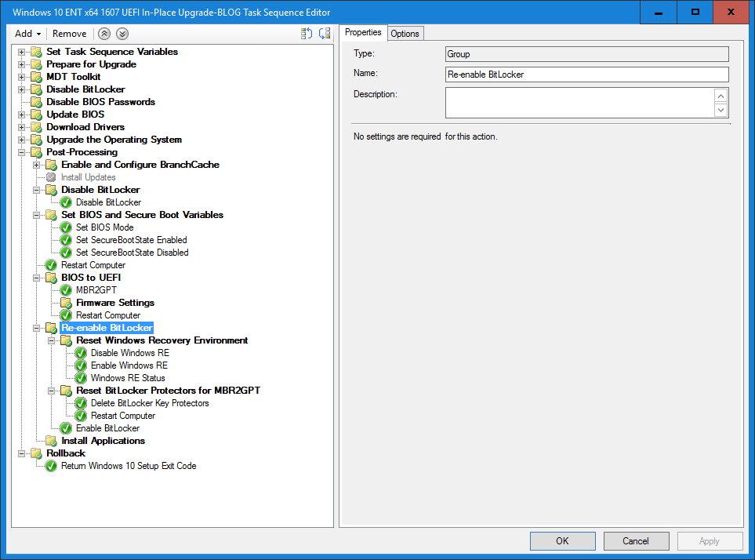Collapse the Reset Windows Recovery Environment group

click(x=52, y=340)
